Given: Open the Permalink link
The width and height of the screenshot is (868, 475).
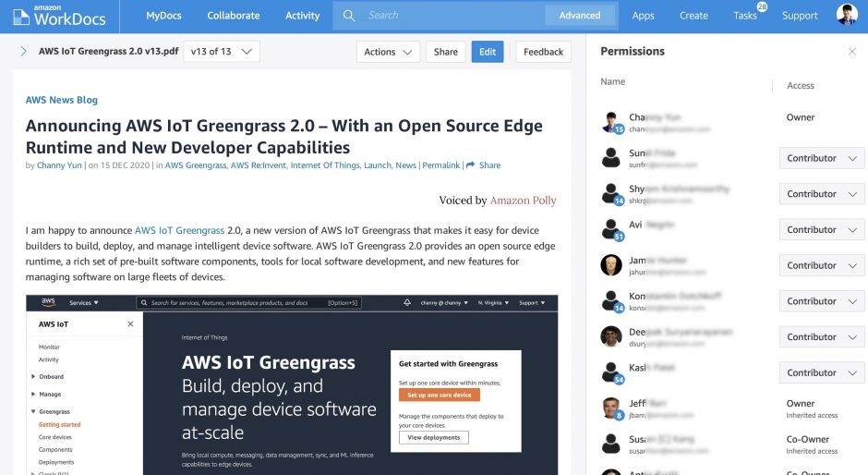Looking at the screenshot, I should (441, 165).
